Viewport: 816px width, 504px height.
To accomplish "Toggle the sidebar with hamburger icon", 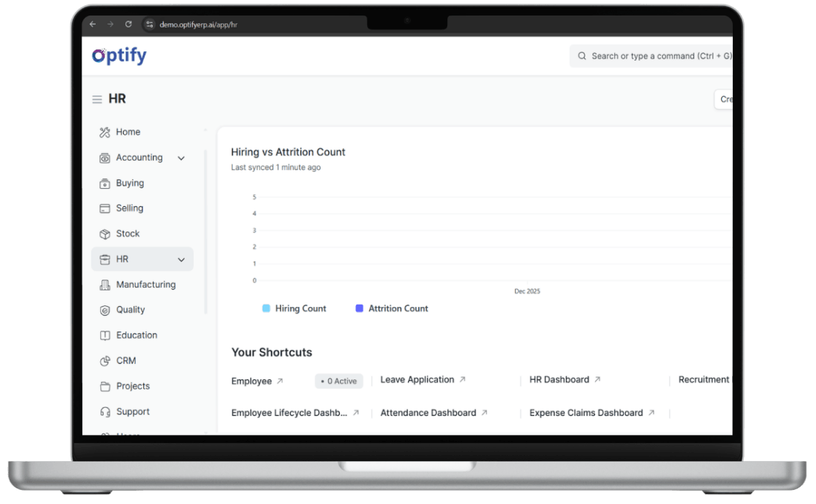I will [x=97, y=99].
